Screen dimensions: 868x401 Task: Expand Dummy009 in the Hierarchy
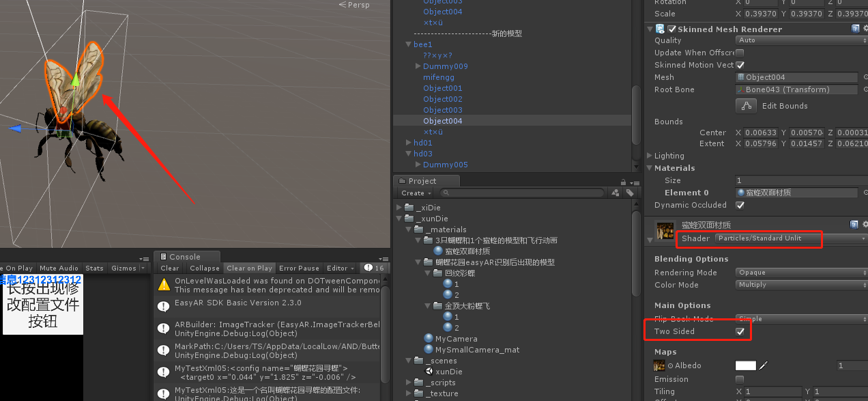[x=418, y=66]
